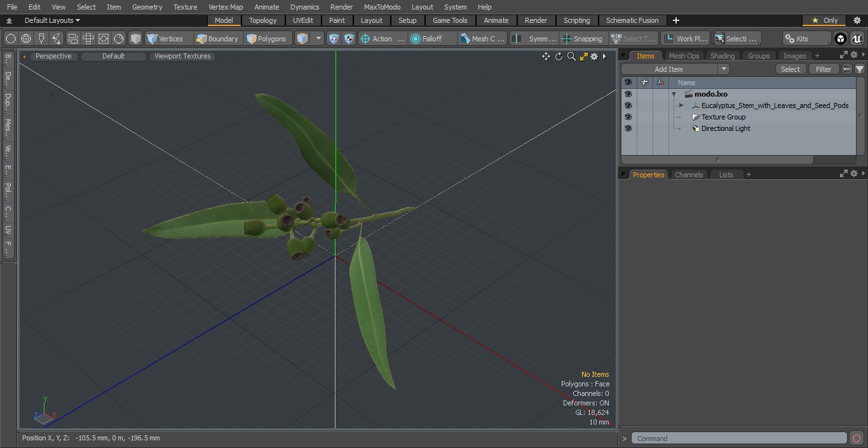Screen dimensions: 868x448
Task: Switch to the Shading tab
Action: [722, 56]
